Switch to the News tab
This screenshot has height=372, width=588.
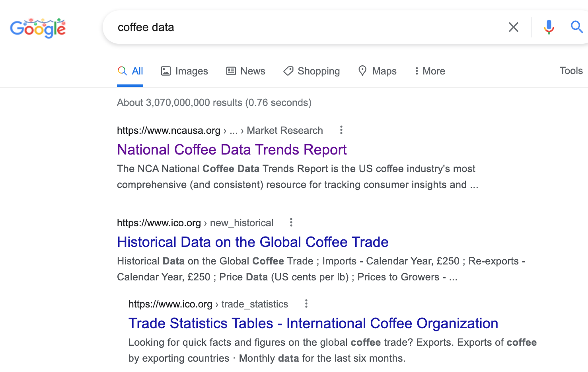[x=245, y=71]
